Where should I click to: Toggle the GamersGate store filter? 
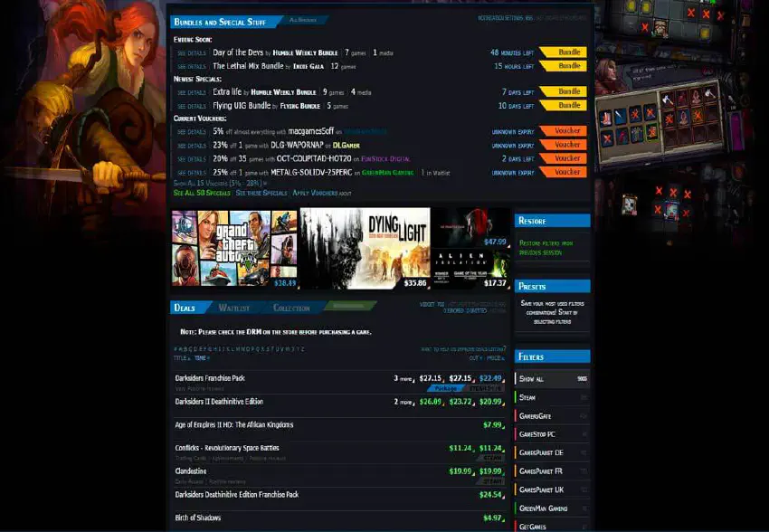point(552,416)
